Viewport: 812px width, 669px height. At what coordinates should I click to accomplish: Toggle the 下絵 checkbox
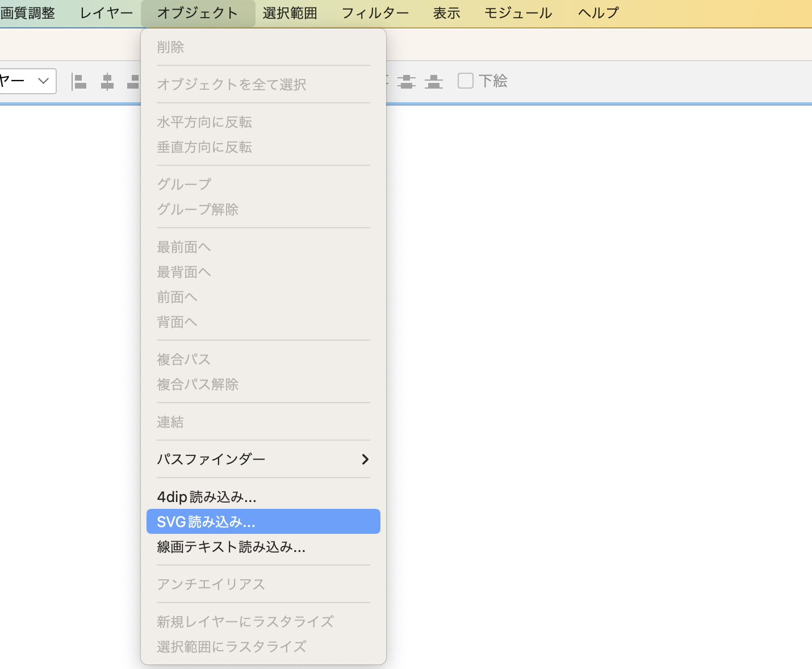tap(466, 81)
